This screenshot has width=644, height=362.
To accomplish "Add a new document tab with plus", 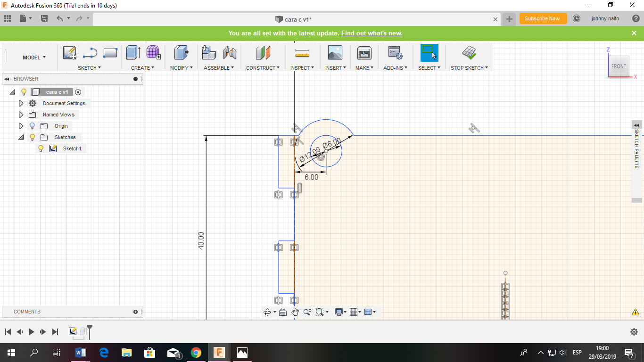I will pos(509,19).
